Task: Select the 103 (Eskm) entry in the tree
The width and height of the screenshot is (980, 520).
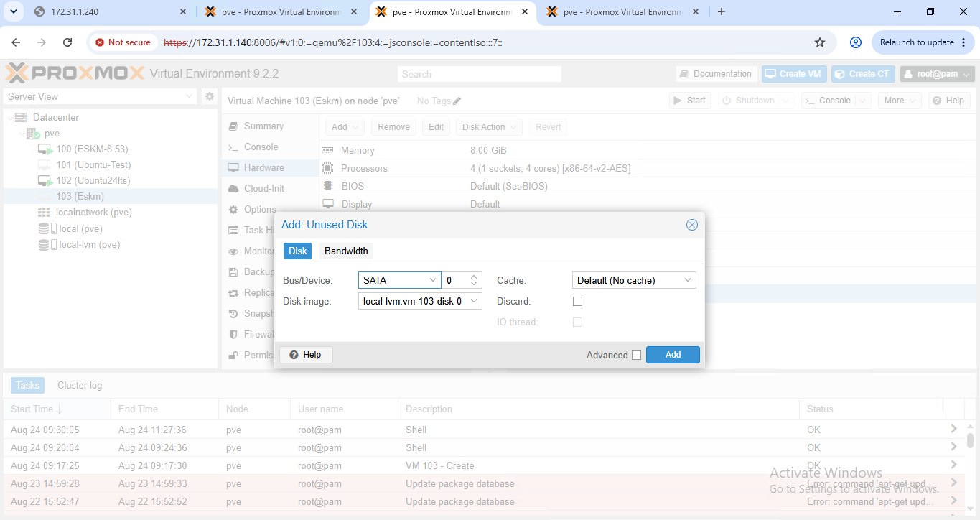Action: coord(111,197)
